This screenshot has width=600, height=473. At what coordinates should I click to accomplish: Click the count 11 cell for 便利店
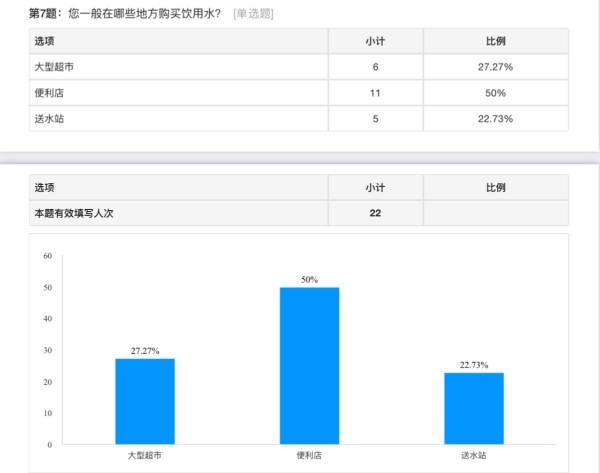pos(375,92)
